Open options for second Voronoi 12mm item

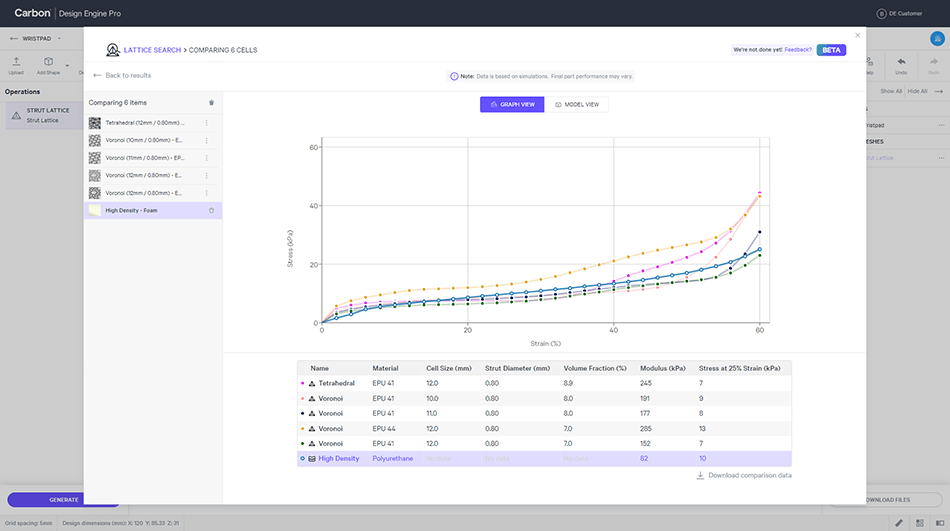pyautogui.click(x=207, y=193)
